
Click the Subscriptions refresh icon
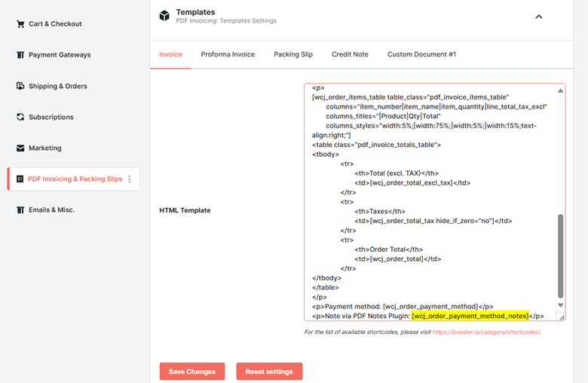(x=20, y=117)
